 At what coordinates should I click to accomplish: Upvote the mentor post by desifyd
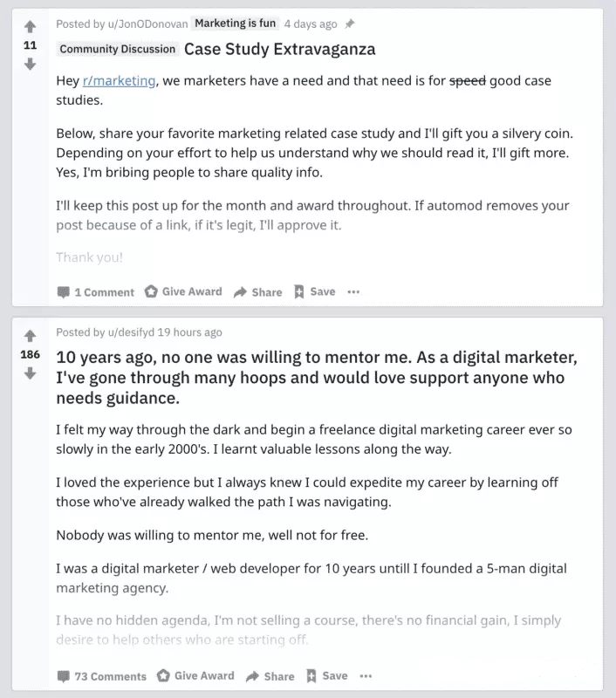[30, 336]
